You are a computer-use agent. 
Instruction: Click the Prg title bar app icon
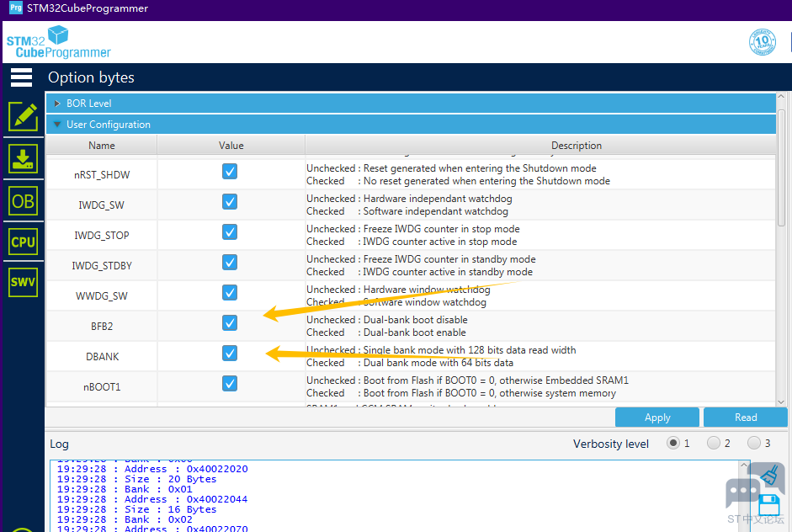coord(16,8)
